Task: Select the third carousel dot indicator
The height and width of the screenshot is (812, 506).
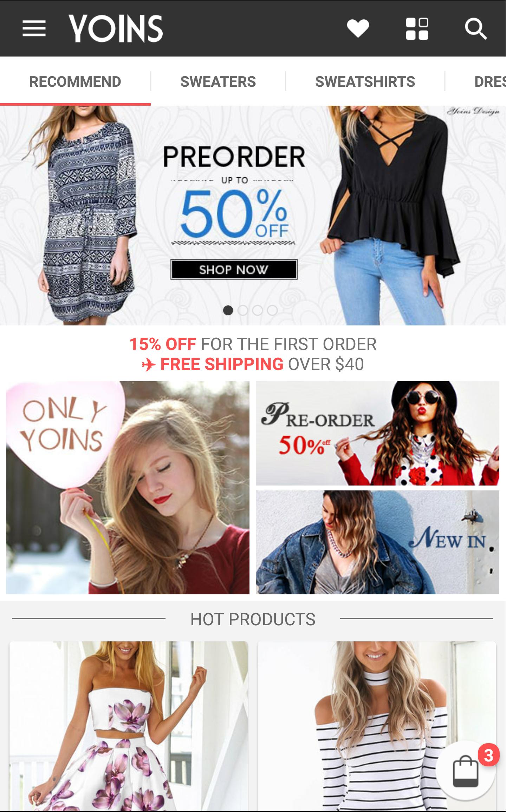Action: point(258,310)
